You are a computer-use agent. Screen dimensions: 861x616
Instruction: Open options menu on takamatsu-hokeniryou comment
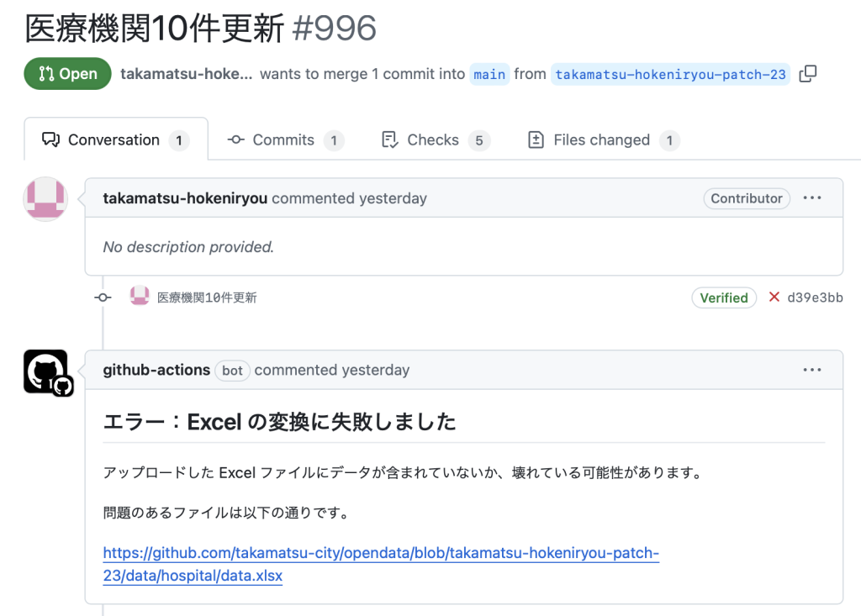pos(812,198)
